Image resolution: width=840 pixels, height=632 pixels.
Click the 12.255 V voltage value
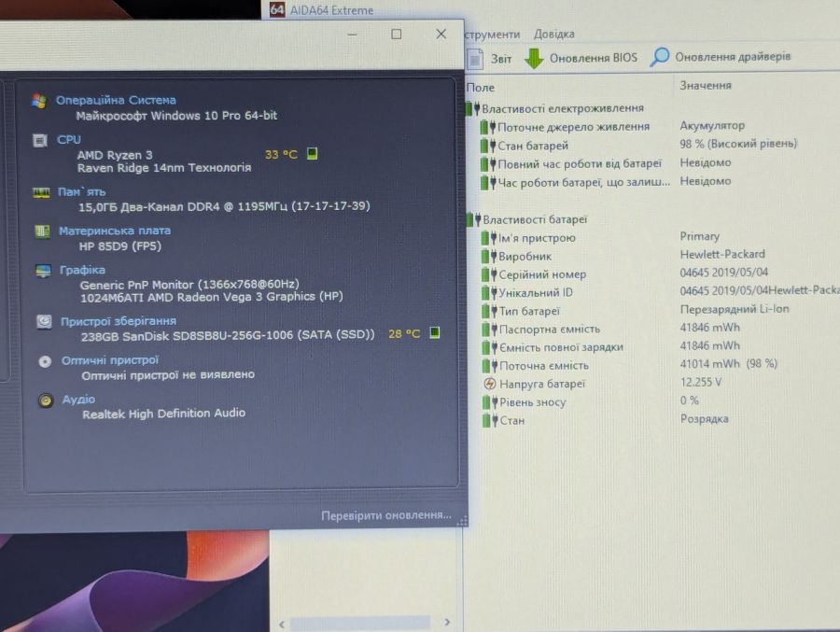coord(701,382)
